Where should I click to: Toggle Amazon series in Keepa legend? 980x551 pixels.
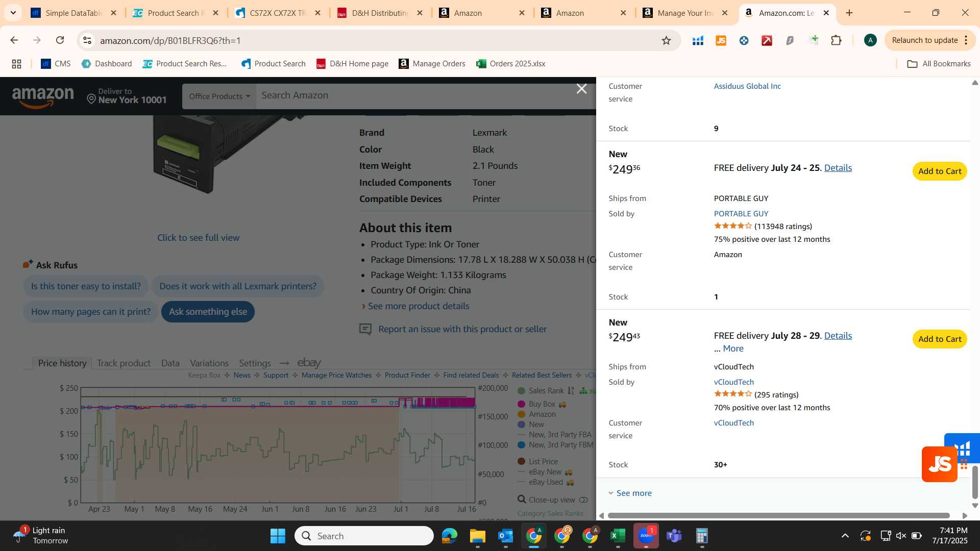pyautogui.click(x=537, y=414)
